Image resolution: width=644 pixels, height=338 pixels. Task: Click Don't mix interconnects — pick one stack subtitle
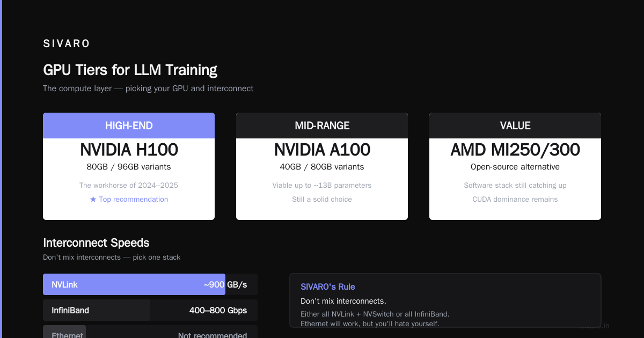112,257
